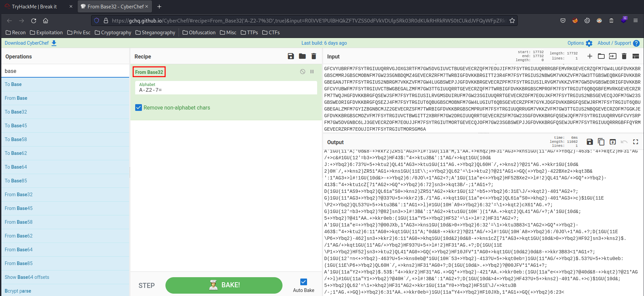The width and height of the screenshot is (644, 296).
Task: Add a new input tab
Action: coord(590,56)
